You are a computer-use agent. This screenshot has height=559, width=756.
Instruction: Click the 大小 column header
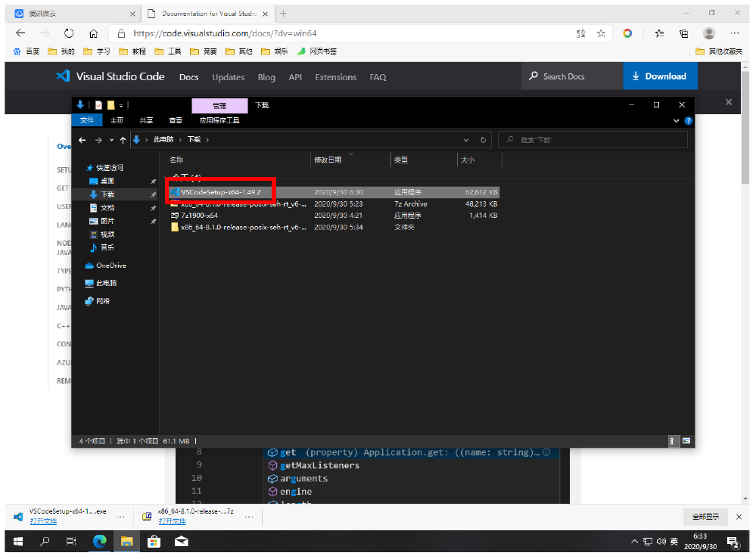pyautogui.click(x=467, y=160)
